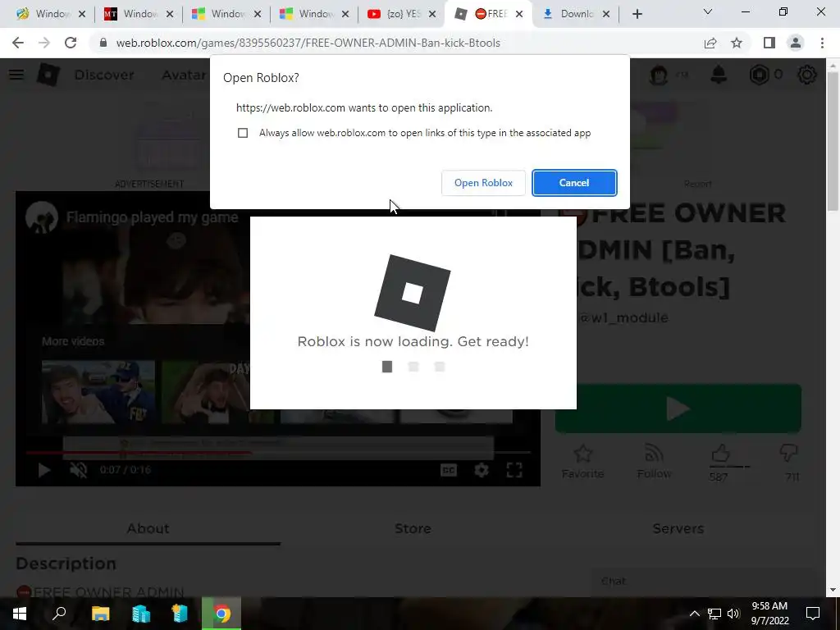Image resolution: width=840 pixels, height=630 pixels.
Task: Open the Avatar page link
Action: coord(183,75)
